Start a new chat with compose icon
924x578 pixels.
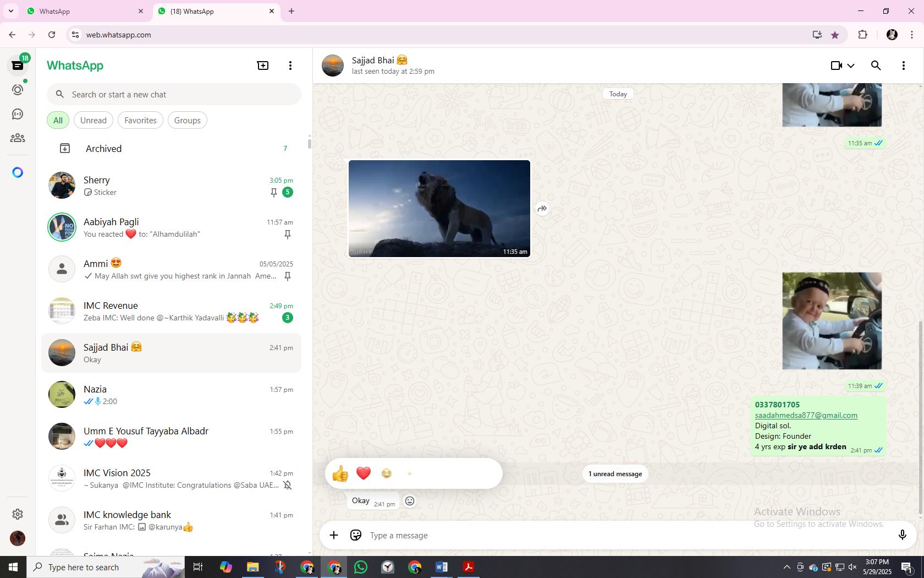(263, 66)
